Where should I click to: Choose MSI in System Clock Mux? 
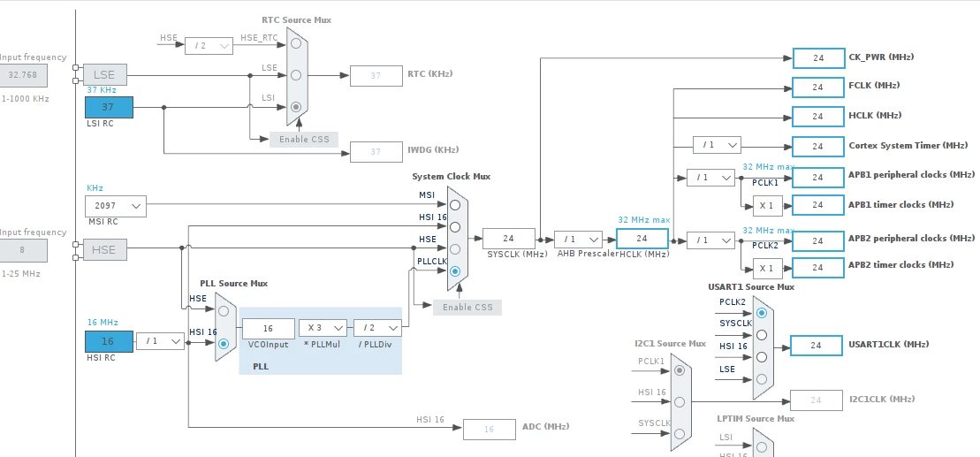[455, 205]
